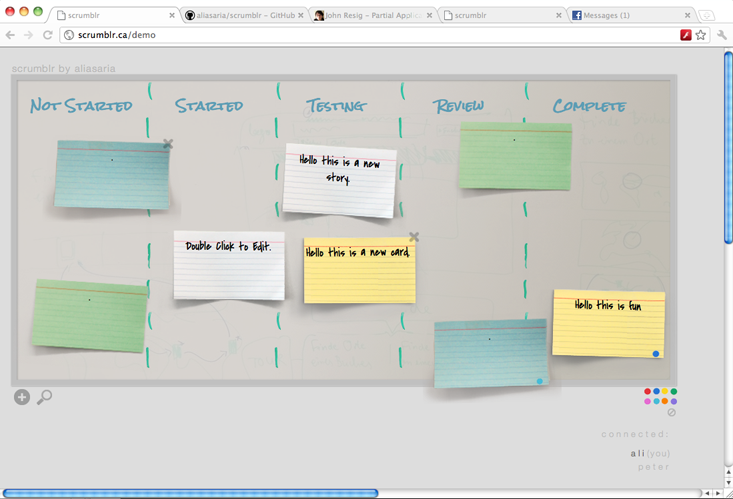733x499 pixels.
Task: Click the 'Not Started' column heading
Action: [81, 106]
